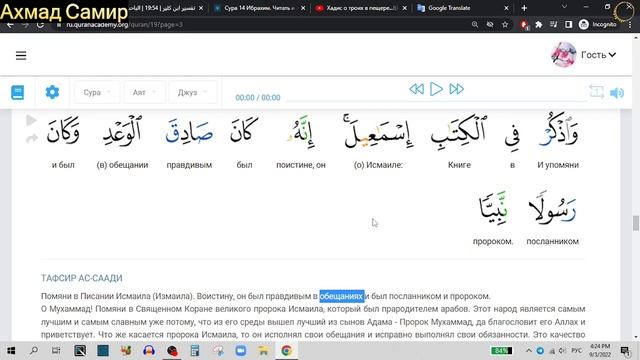
Task: Play the recitation audio
Action: point(436,89)
